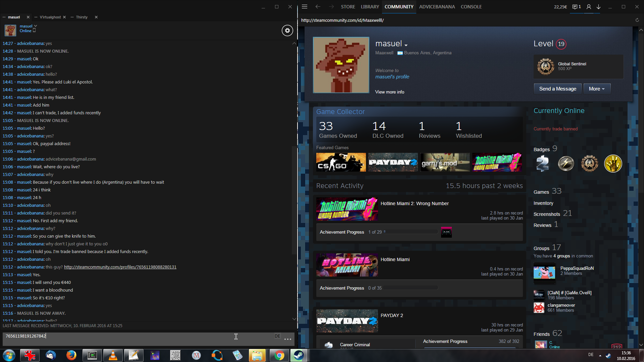Image resolution: width=644 pixels, height=362 pixels.
Task: Click the hamburger menu icon
Action: [x=305, y=7]
